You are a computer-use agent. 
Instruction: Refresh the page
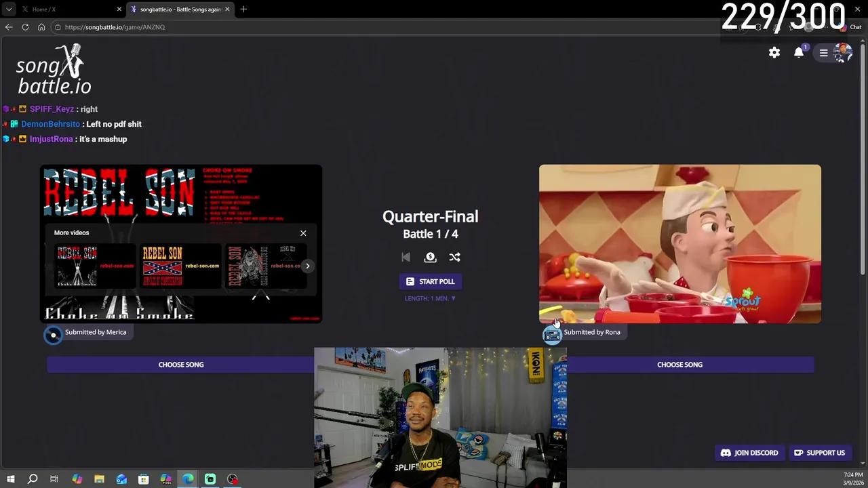click(x=25, y=27)
